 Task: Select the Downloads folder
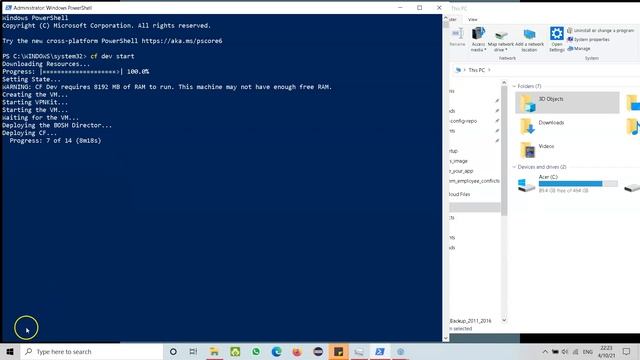pyautogui.click(x=567, y=126)
